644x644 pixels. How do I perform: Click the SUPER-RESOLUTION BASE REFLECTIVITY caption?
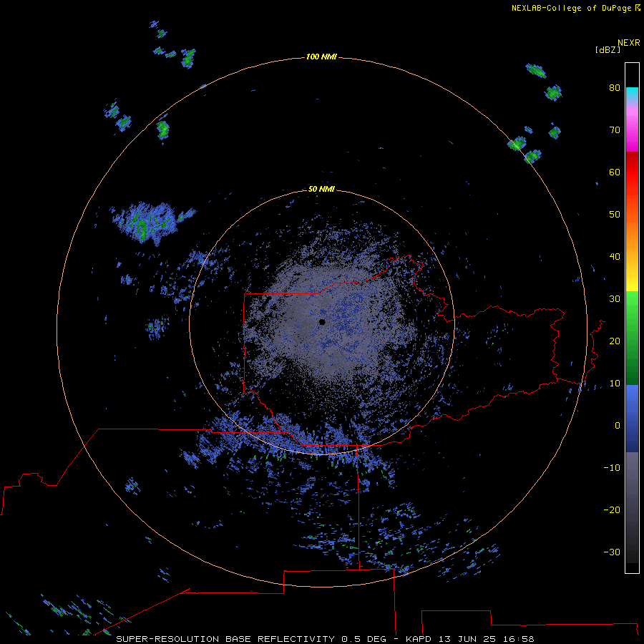tap(225, 639)
